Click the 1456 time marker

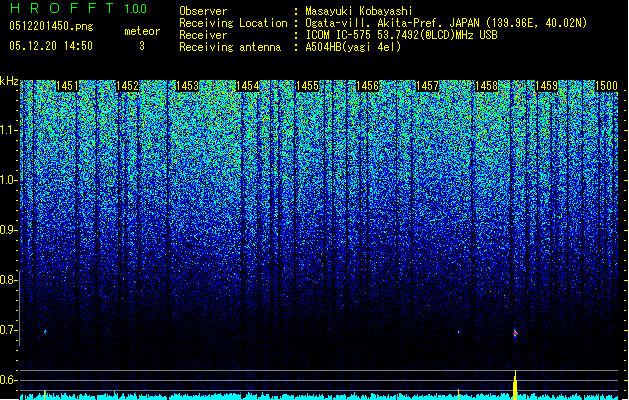coord(367,86)
